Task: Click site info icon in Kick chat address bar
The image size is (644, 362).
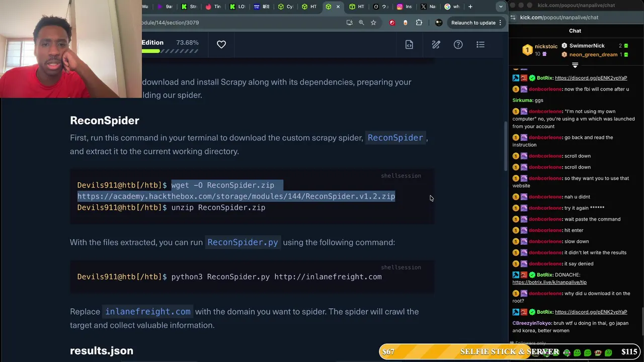Action: click(x=513, y=18)
